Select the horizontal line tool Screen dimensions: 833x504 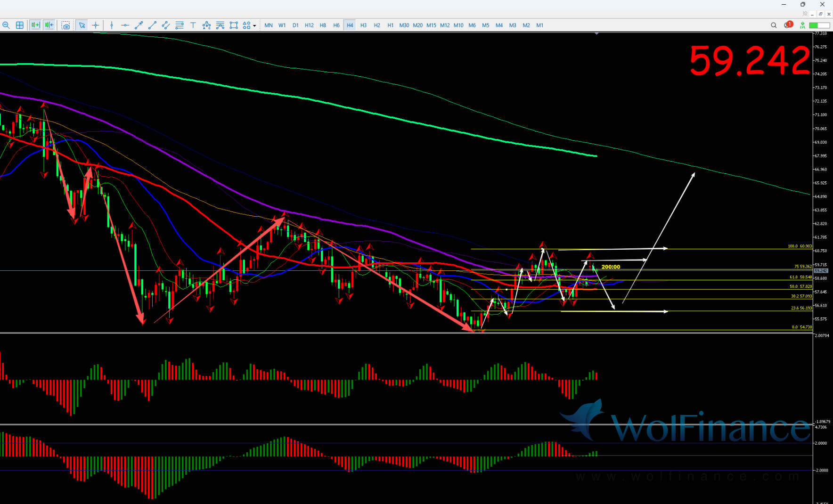pos(125,25)
